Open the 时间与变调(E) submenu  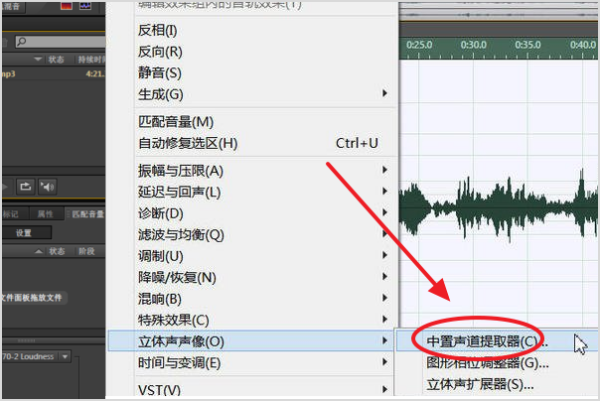click(x=264, y=363)
